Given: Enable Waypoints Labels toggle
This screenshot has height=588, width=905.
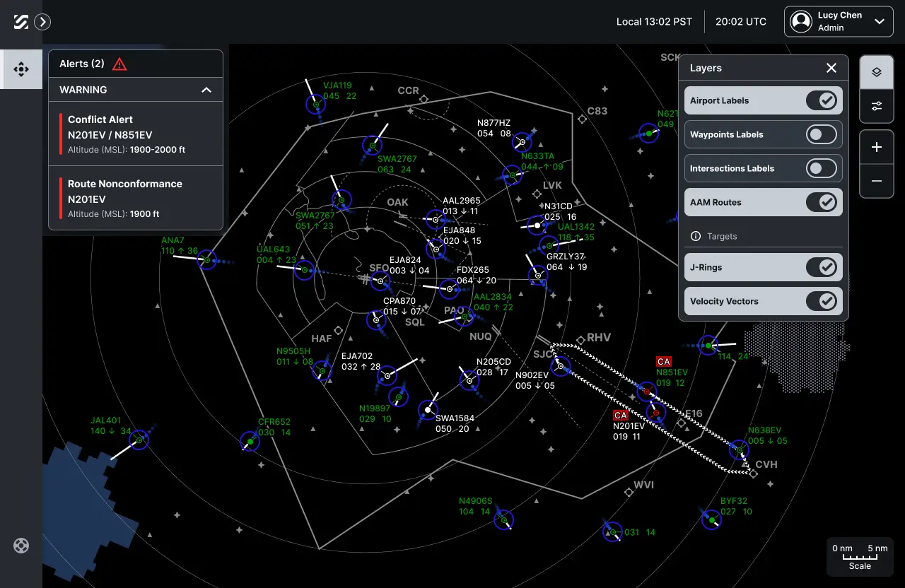Looking at the screenshot, I should tap(822, 134).
